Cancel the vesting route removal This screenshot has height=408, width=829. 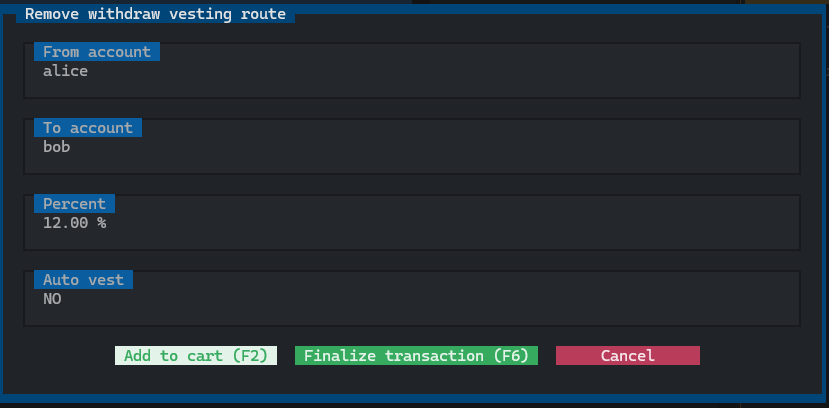tap(627, 356)
